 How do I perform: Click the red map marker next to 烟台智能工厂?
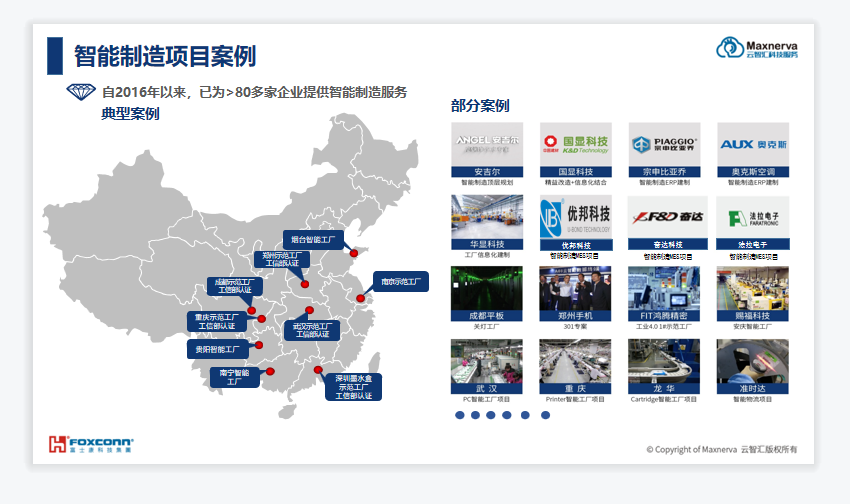click(x=353, y=253)
